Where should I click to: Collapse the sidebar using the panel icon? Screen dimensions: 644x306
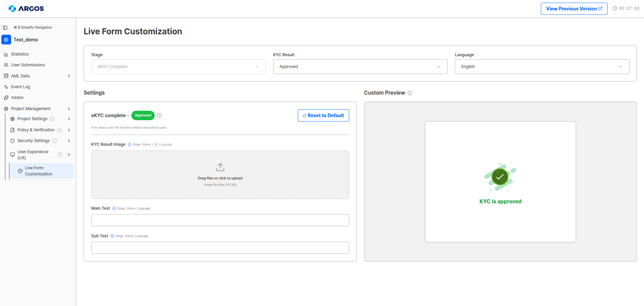click(4, 27)
